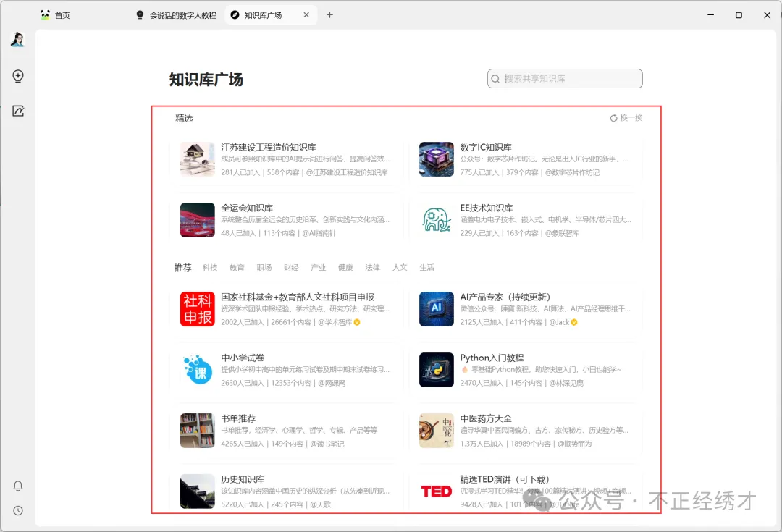Select the 生活 category

[427, 268]
